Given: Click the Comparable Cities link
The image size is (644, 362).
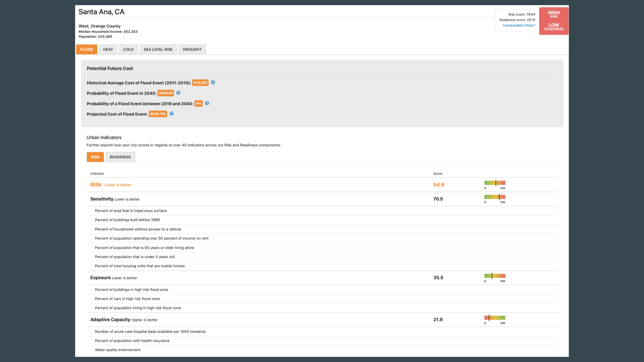Looking at the screenshot, I should (519, 25).
